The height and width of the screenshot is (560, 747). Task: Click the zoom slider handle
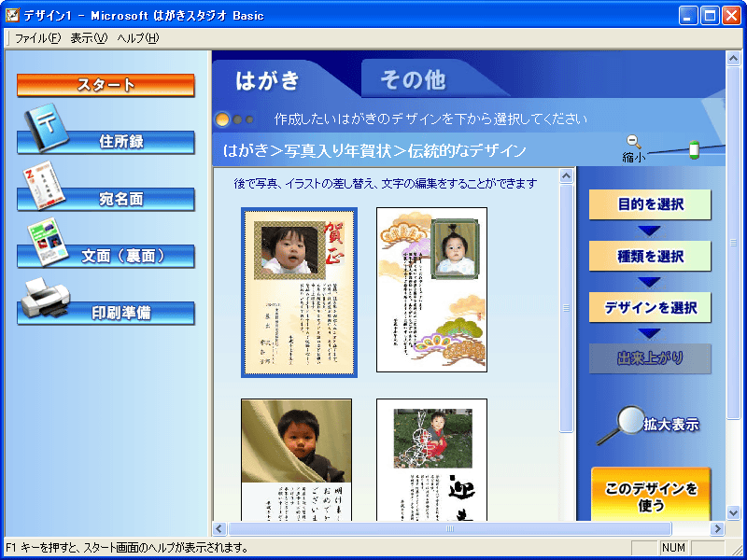point(694,149)
